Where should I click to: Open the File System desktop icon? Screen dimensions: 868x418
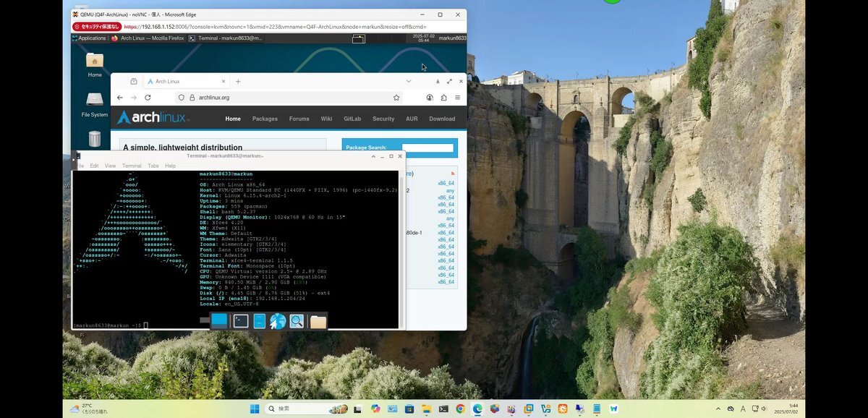tap(95, 103)
